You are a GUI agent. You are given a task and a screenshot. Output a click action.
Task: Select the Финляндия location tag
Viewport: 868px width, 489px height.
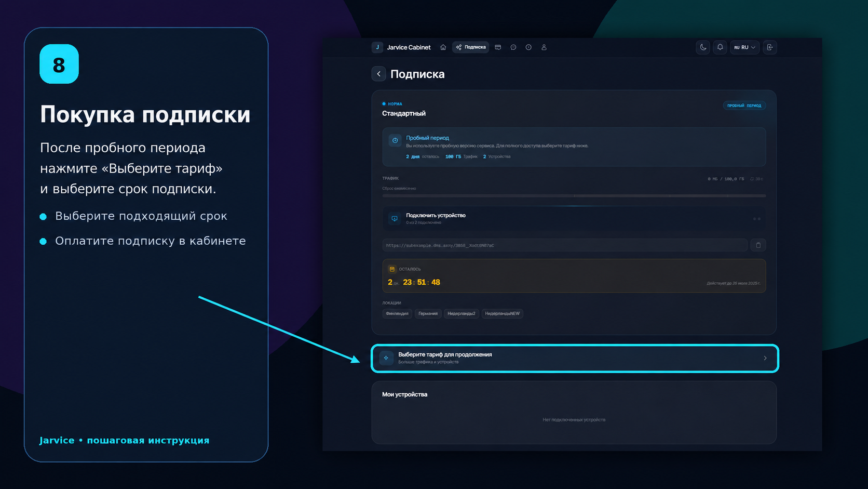click(397, 313)
